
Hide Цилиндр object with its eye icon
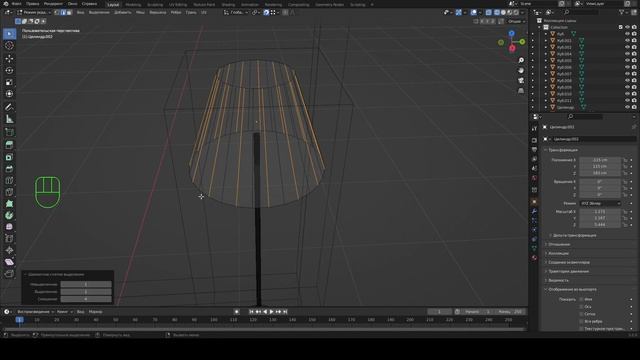pos(627,107)
